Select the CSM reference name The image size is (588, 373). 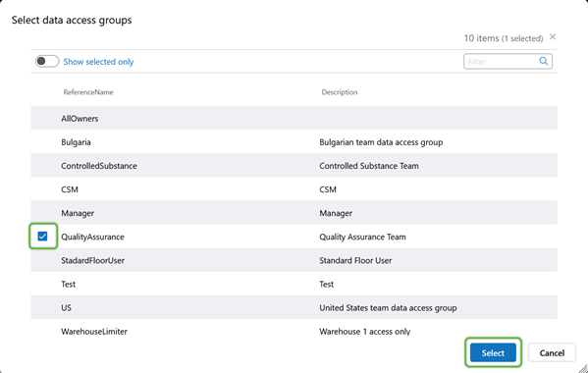pos(70,189)
